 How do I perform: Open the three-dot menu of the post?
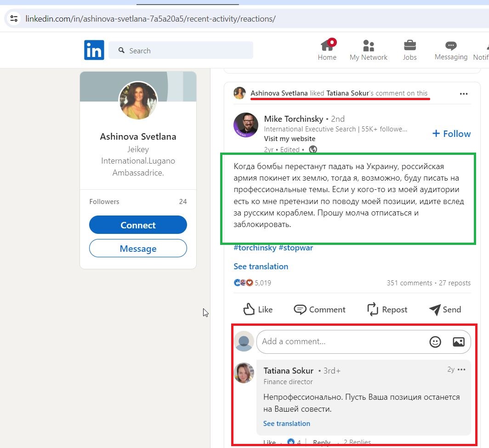464,94
